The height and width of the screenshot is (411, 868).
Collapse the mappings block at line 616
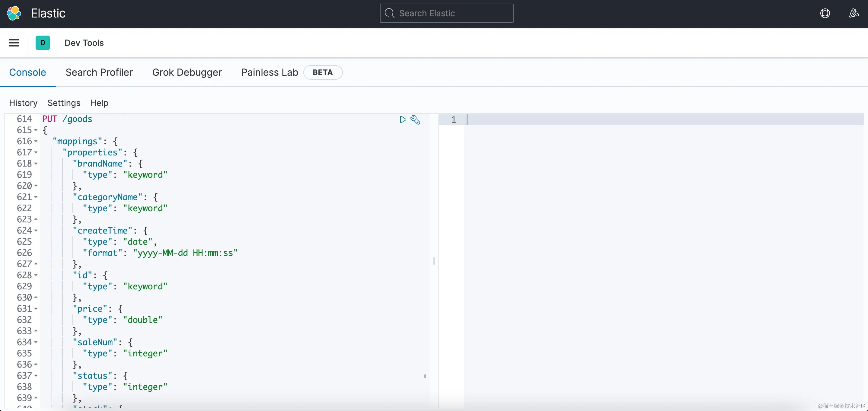click(36, 142)
